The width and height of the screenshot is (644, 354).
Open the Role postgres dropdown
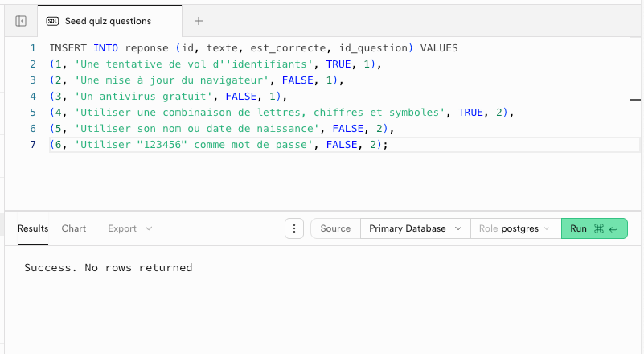(515, 228)
